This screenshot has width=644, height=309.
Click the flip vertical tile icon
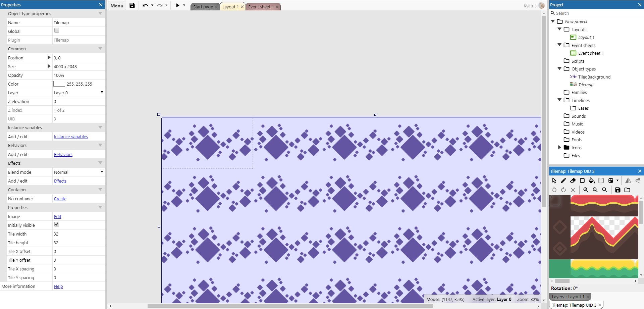click(x=638, y=181)
